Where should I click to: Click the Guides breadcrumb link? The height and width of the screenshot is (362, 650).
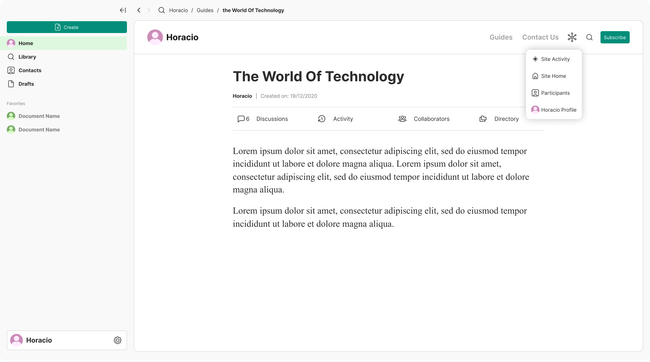pos(205,10)
